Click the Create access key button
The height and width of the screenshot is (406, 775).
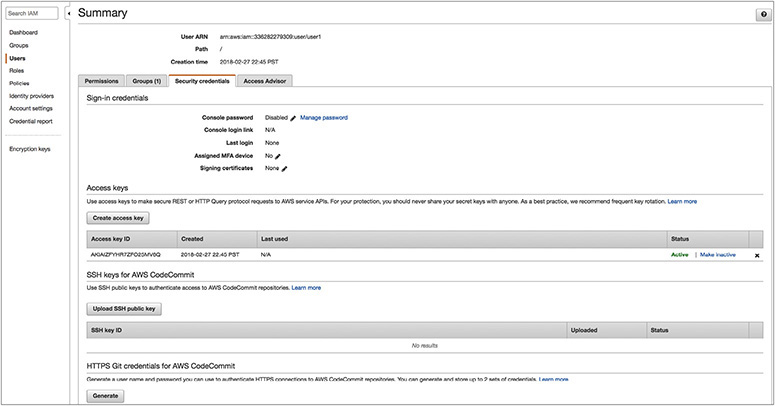tap(119, 217)
